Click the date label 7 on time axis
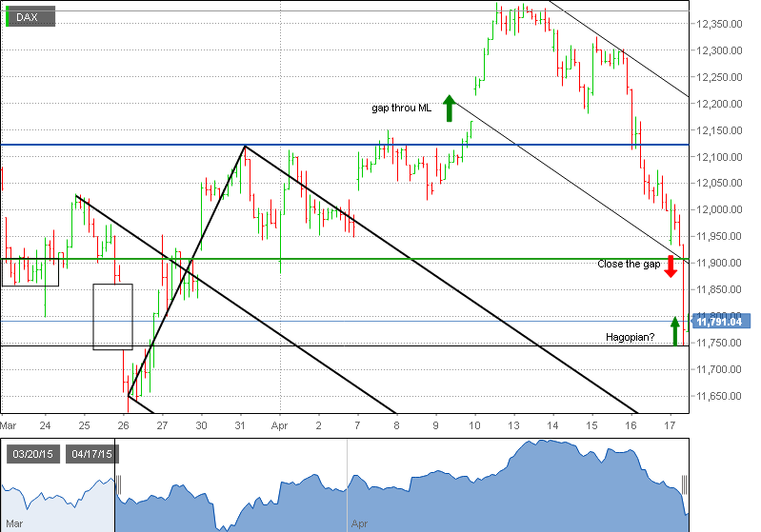The image size is (761, 532). [358, 425]
